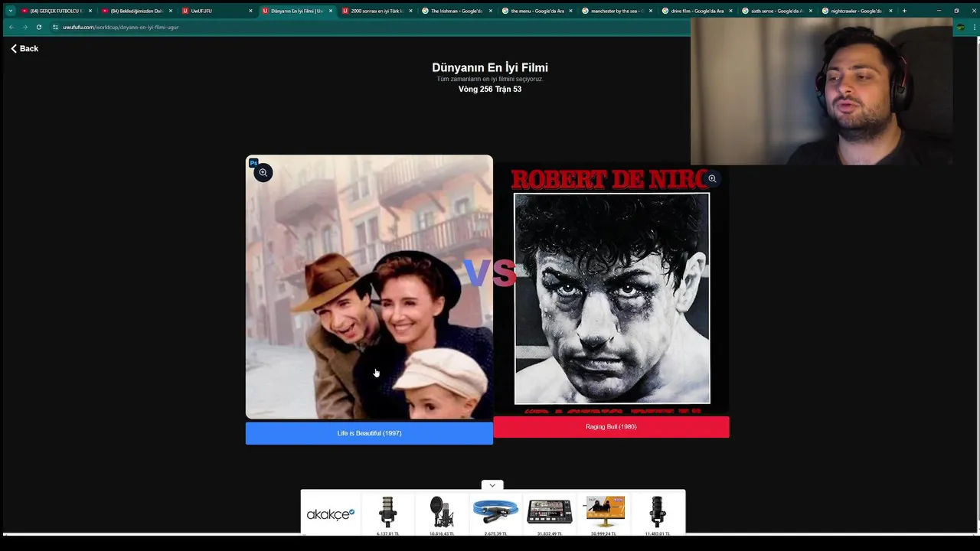Click the Photoshop badge on left image

pos(253,163)
